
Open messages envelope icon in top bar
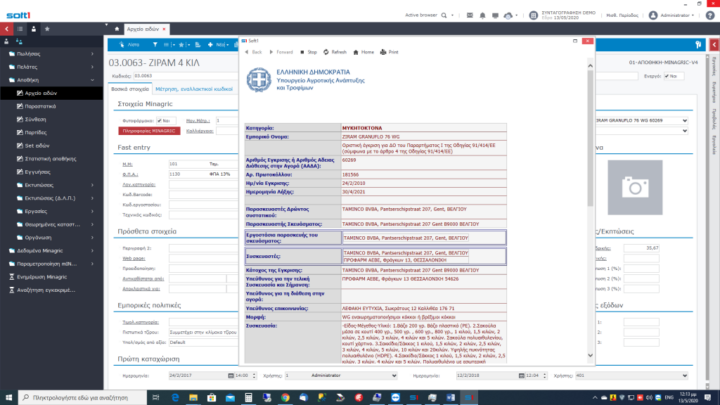point(470,15)
